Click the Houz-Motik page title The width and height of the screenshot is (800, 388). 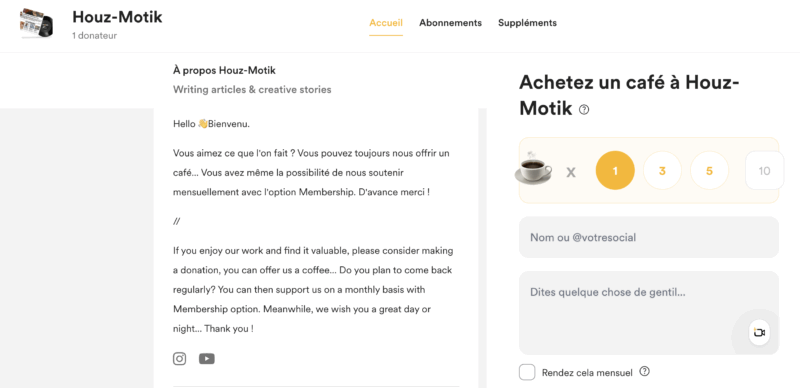tap(117, 17)
